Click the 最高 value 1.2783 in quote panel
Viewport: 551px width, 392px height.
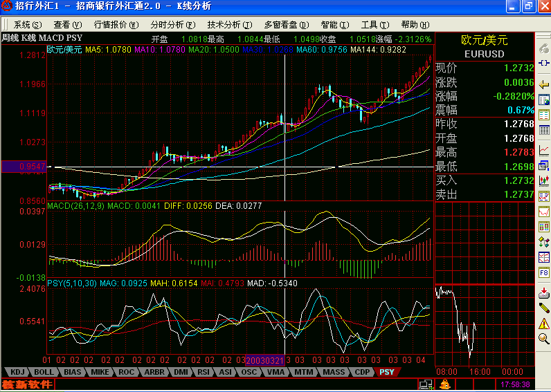click(518, 152)
